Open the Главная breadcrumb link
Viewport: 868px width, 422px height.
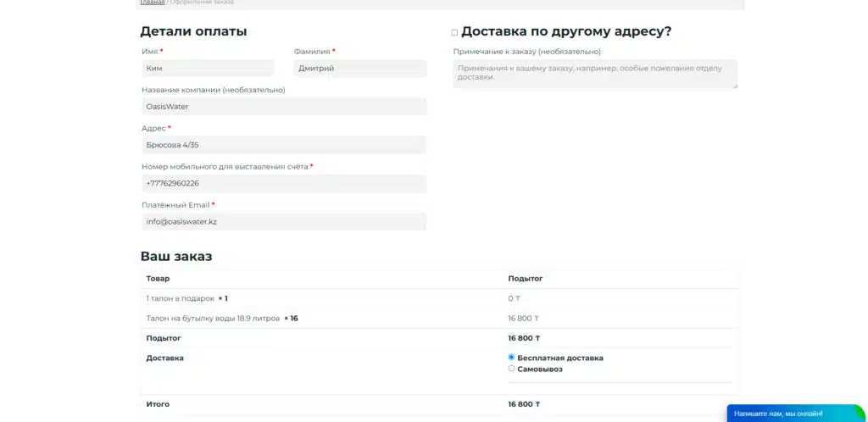coord(153,3)
